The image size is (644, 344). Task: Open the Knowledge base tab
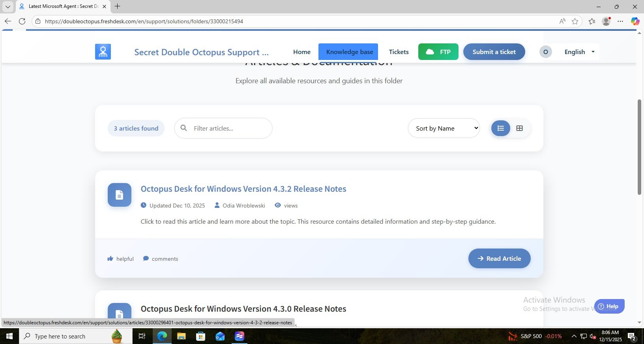point(348,52)
